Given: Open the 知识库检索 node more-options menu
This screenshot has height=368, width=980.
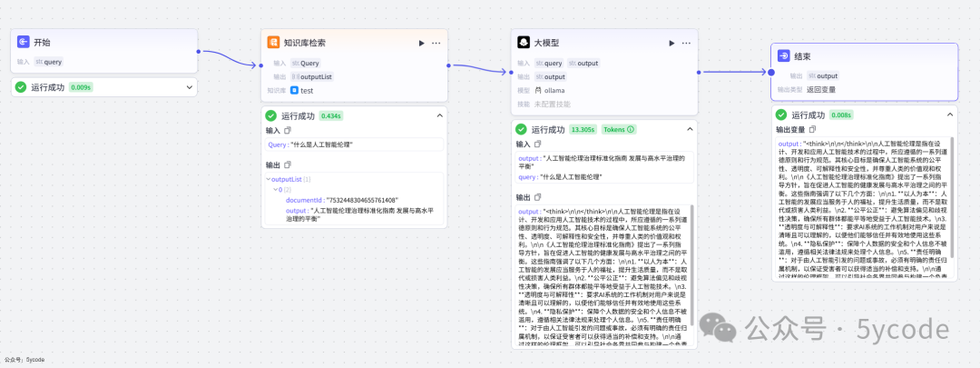Looking at the screenshot, I should [436, 44].
